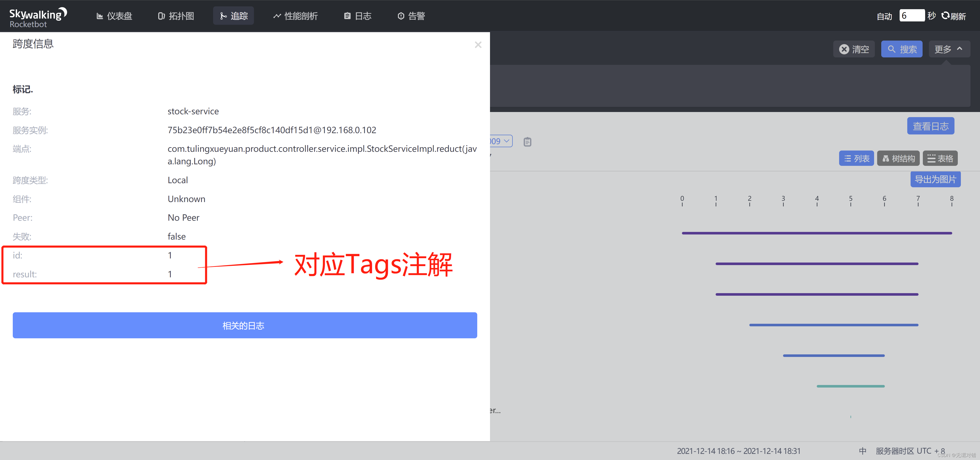Click the time range 2021-12-14 18:16 ~ 18:31
Image resolution: width=980 pixels, height=460 pixels.
738,451
